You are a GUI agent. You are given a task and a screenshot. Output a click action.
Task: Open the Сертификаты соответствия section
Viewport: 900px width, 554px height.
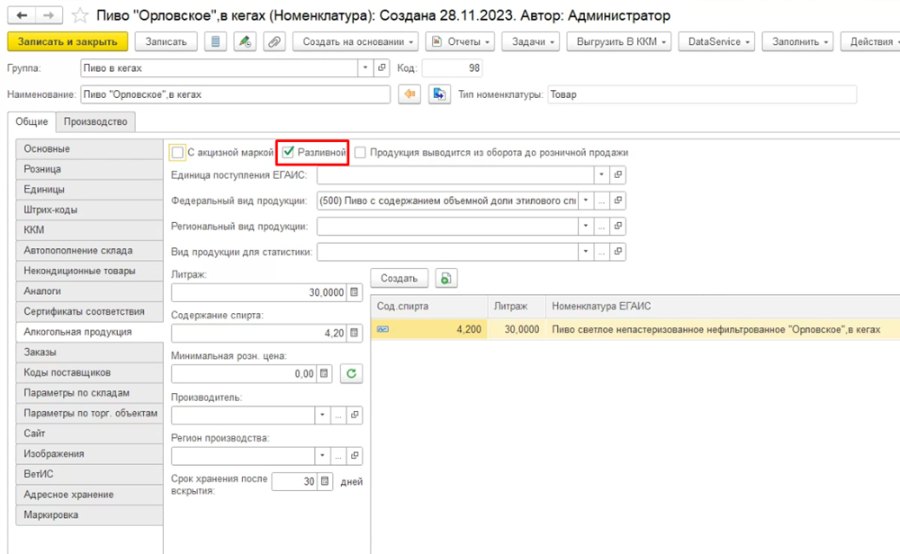(89, 311)
